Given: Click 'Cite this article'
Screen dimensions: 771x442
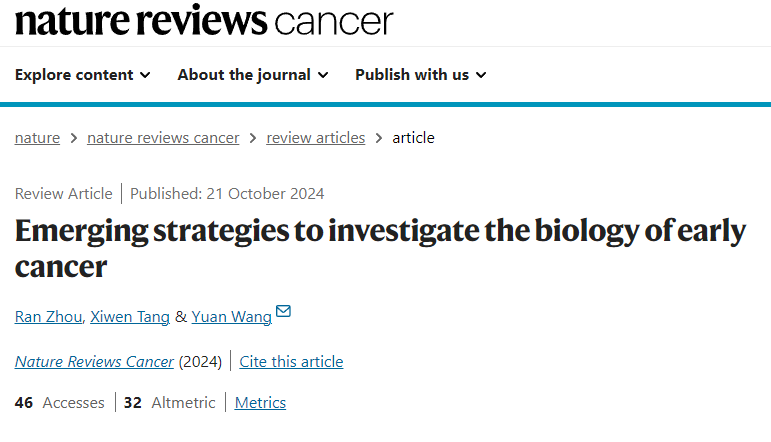Looking at the screenshot, I should (x=293, y=362).
